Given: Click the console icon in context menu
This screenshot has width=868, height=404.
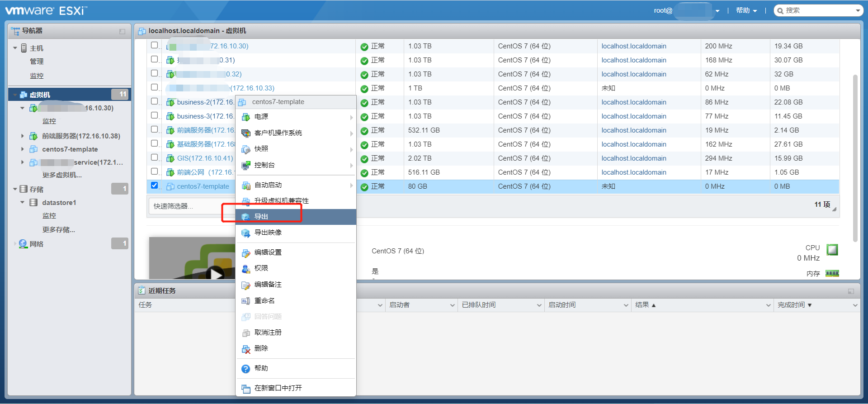Looking at the screenshot, I should [246, 166].
